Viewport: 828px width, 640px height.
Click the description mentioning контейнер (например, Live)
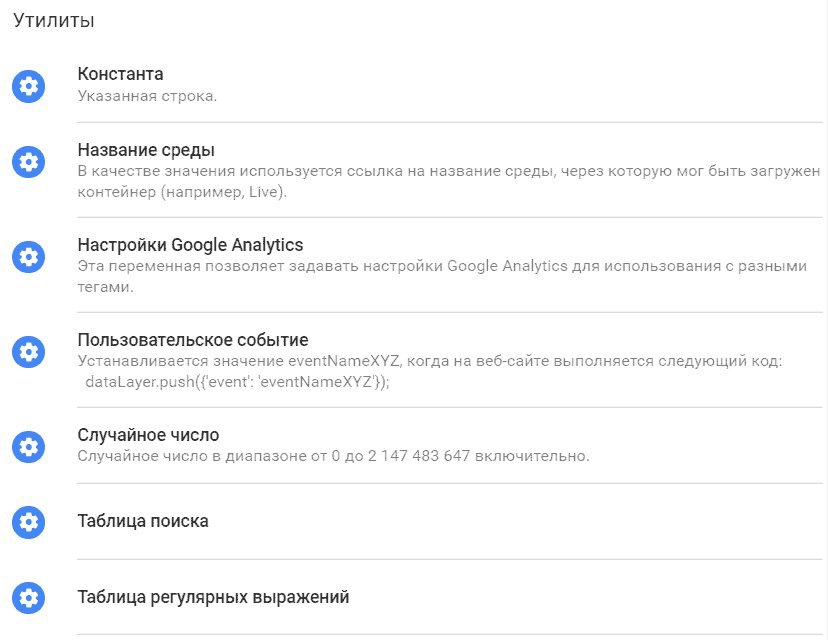point(449,182)
